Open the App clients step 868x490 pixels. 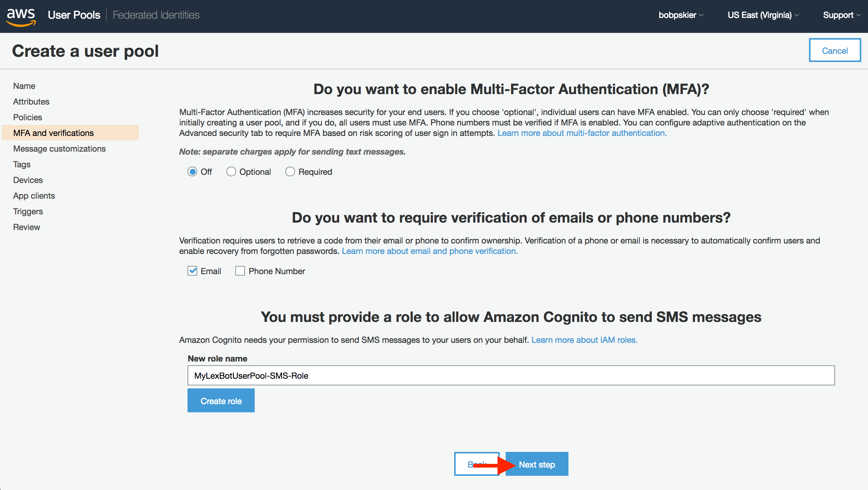[x=34, y=196]
